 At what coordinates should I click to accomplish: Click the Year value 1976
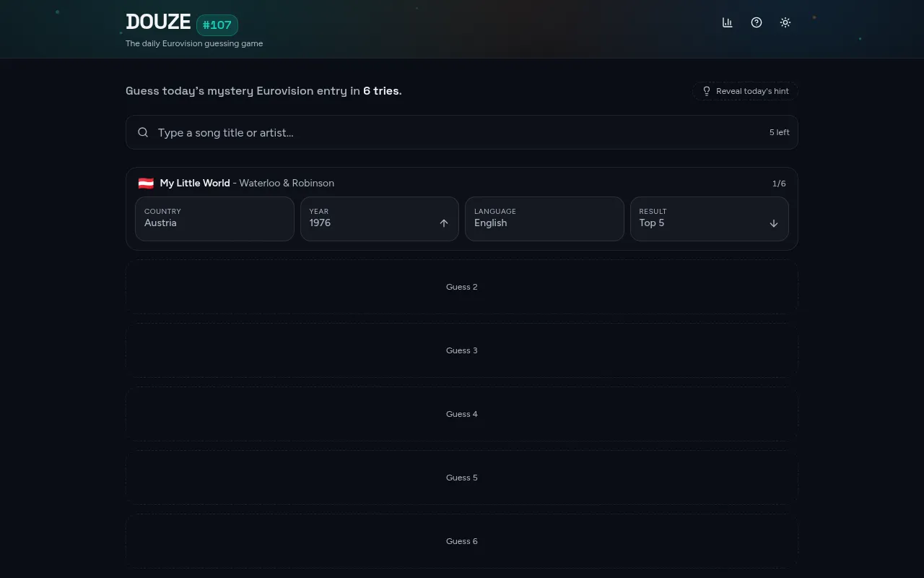tap(320, 223)
